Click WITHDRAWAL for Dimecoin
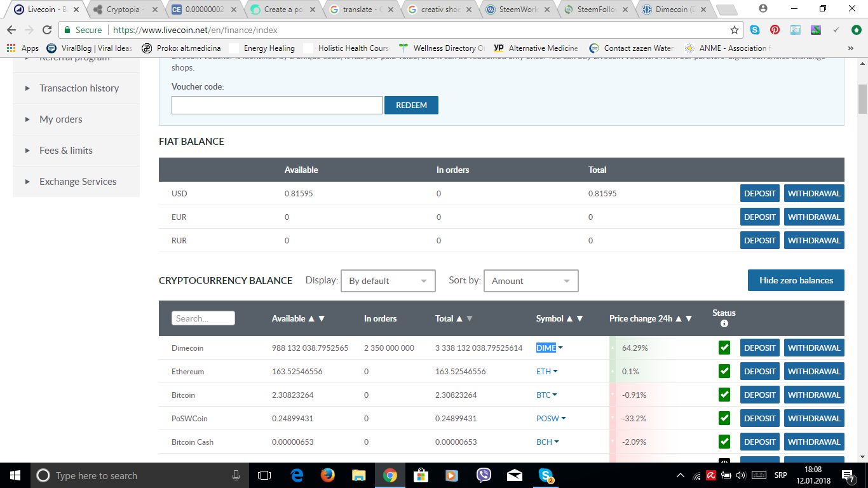 click(814, 348)
